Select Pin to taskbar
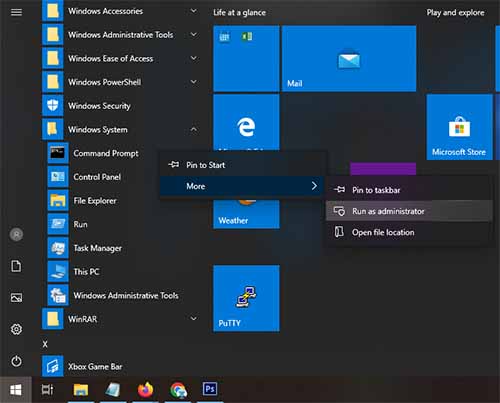Image resolution: width=500 pixels, height=403 pixels. coord(409,190)
